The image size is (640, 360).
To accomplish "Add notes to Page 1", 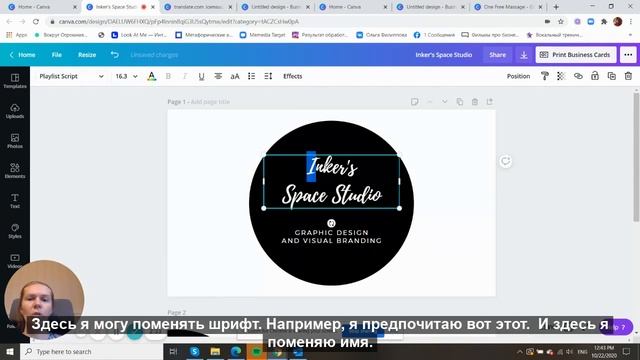I will pos(415,102).
